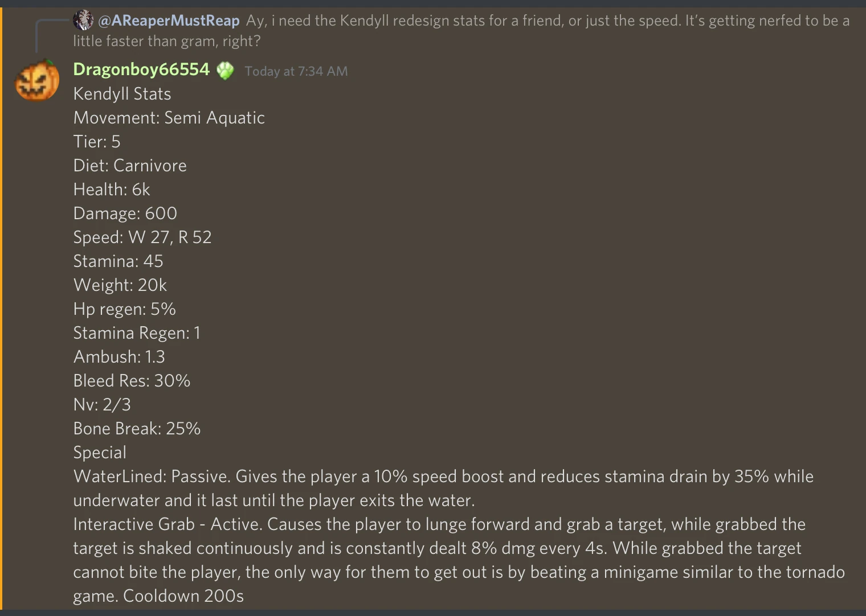Image resolution: width=866 pixels, height=616 pixels.
Task: Select the Speed: W 27, R 52 line
Action: click(142, 237)
